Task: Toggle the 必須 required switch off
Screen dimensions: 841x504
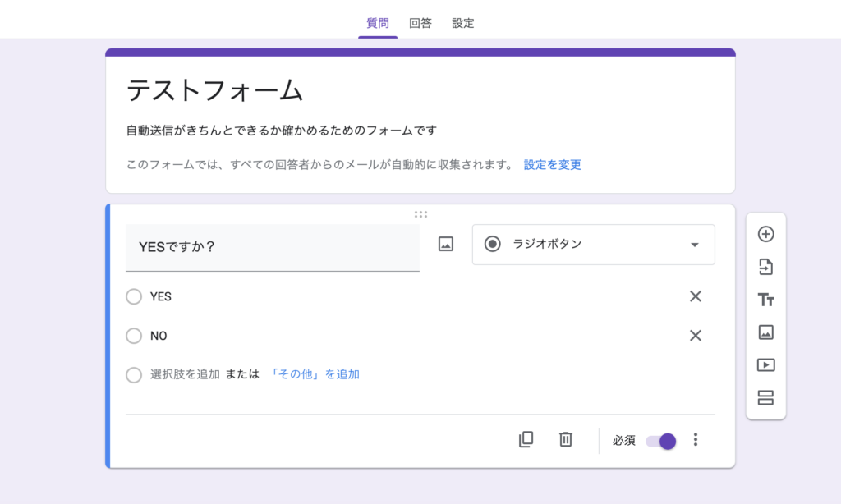Action: point(661,441)
